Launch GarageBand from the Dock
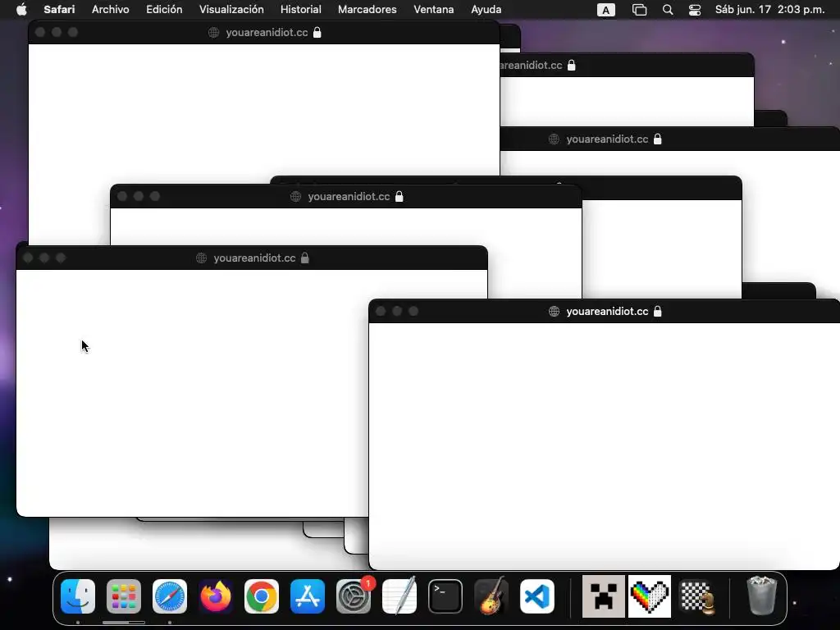The width and height of the screenshot is (840, 630). [491, 596]
